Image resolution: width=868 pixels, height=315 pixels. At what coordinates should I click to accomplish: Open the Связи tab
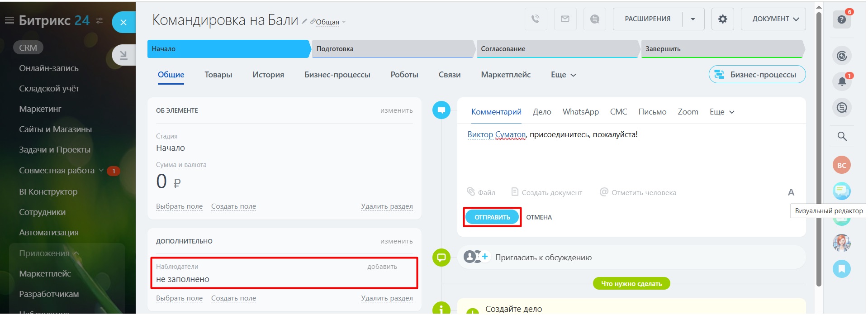coord(450,75)
